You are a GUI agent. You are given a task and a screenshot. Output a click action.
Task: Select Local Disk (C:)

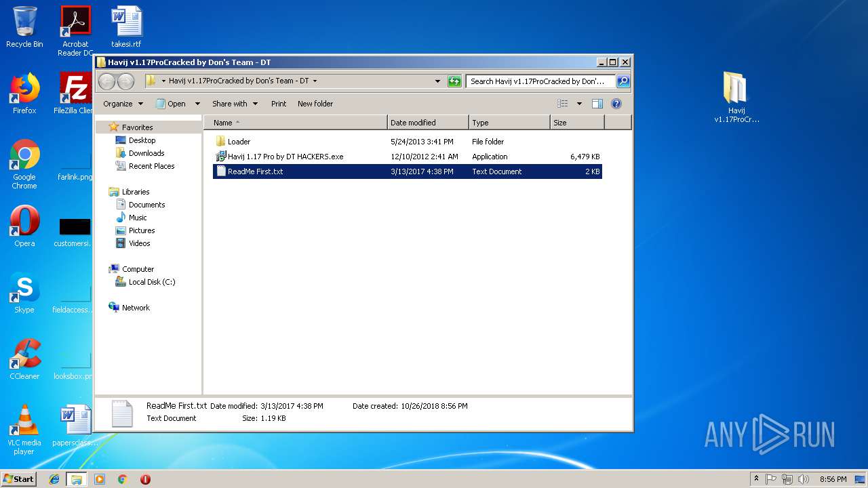coord(152,282)
